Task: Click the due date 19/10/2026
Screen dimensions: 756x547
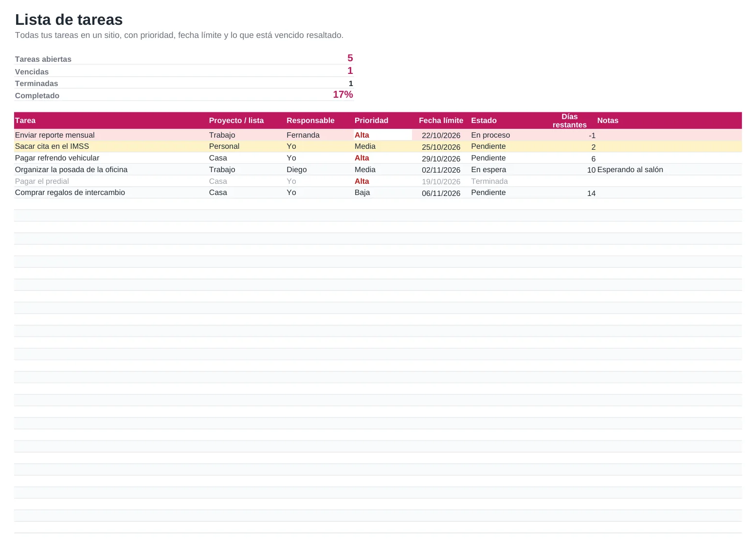Action: click(x=441, y=182)
